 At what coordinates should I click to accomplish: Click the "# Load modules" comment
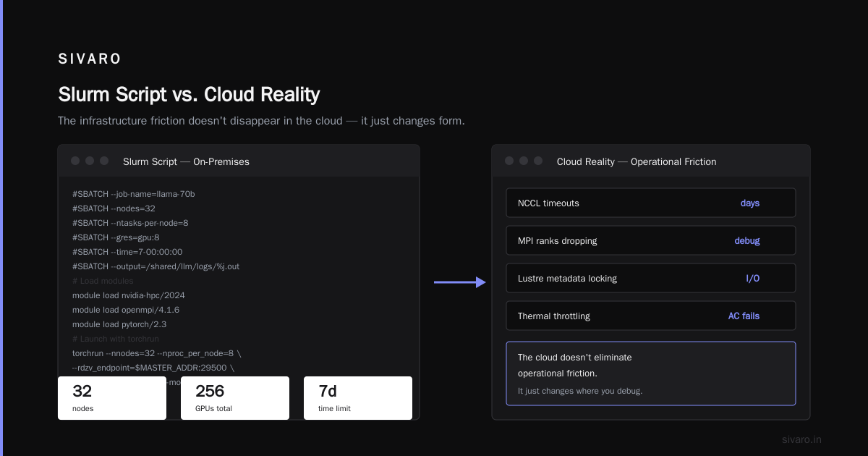pyautogui.click(x=103, y=281)
